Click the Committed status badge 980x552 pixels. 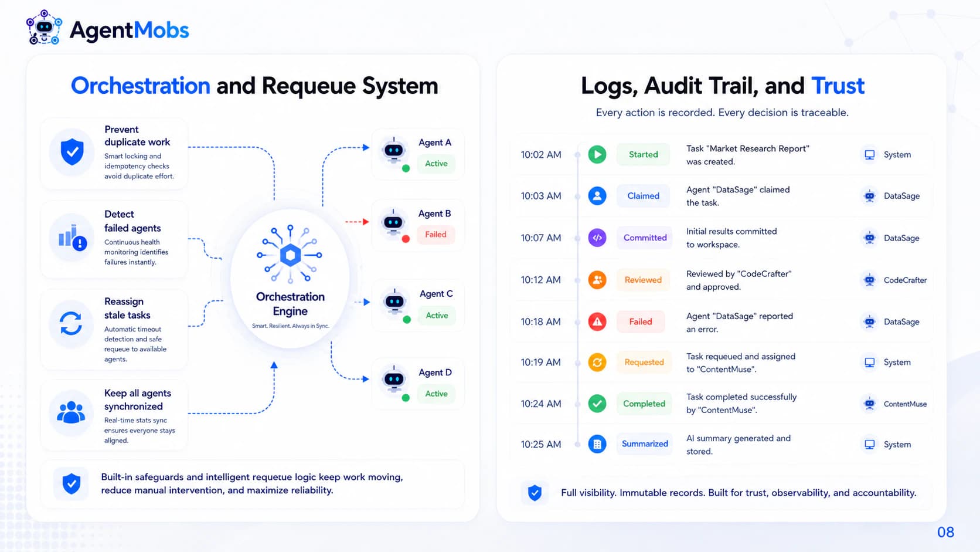tap(645, 238)
